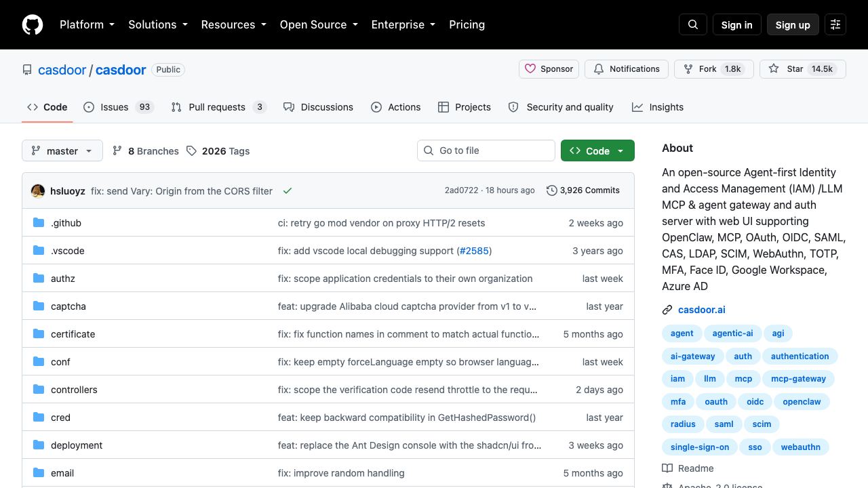Viewport: 868px width, 488px height.
Task: Open the Insights tab
Action: [x=658, y=107]
